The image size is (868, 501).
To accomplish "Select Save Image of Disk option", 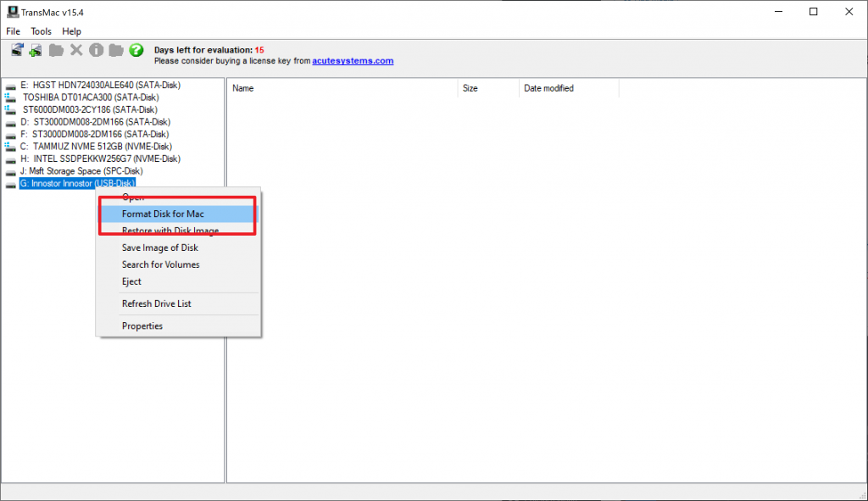I will coord(159,248).
